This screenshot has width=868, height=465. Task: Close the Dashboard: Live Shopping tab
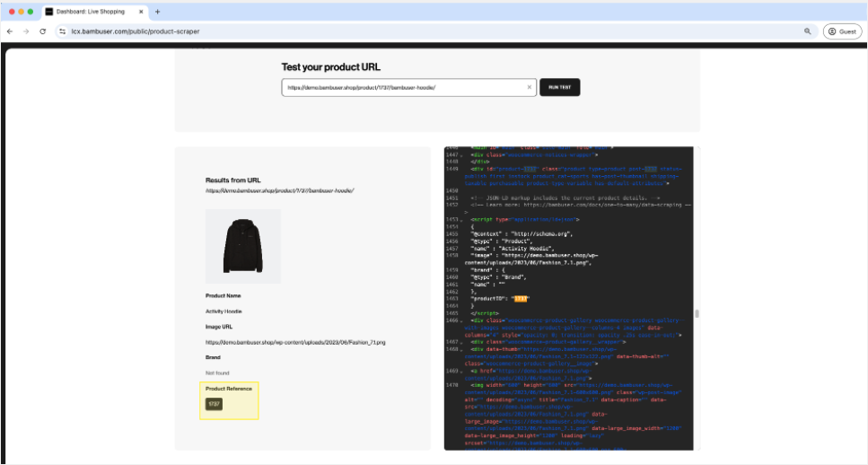tap(141, 12)
